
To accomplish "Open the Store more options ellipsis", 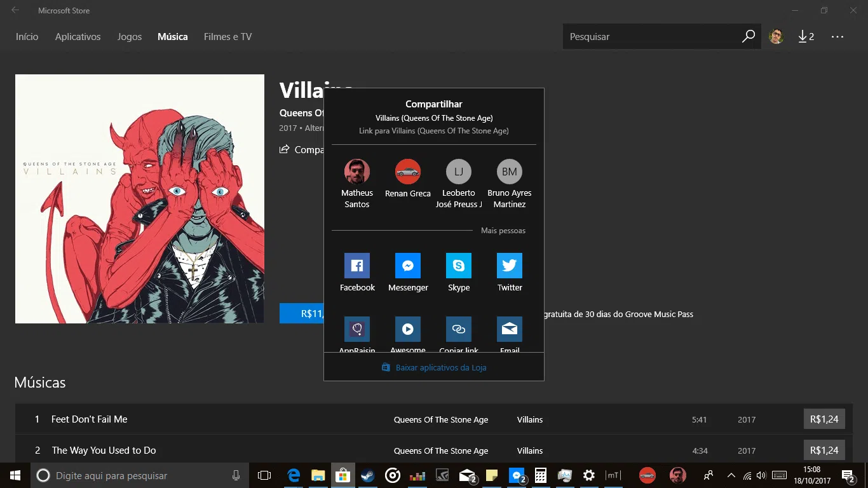I will 837,37.
